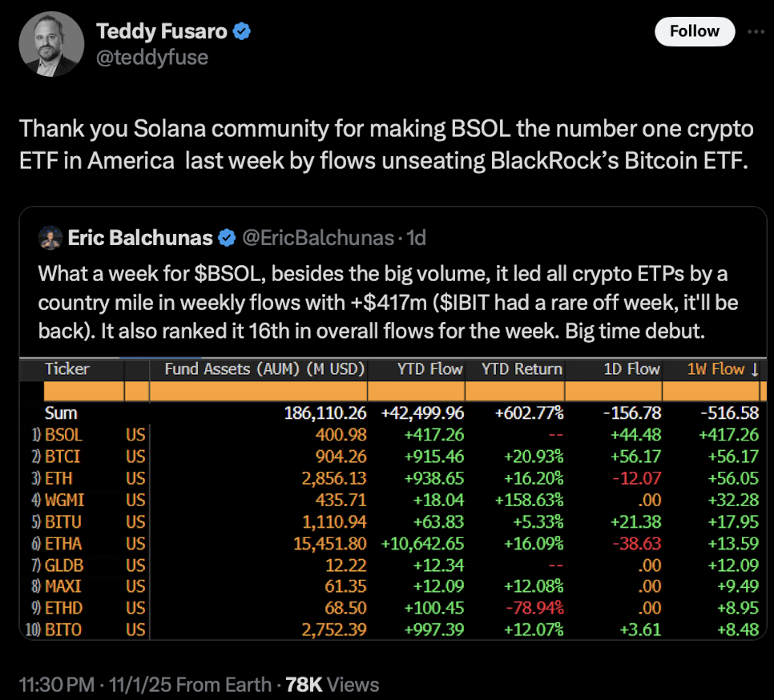Open the three-dot more options menu
The height and width of the screenshot is (700, 774).
755,32
